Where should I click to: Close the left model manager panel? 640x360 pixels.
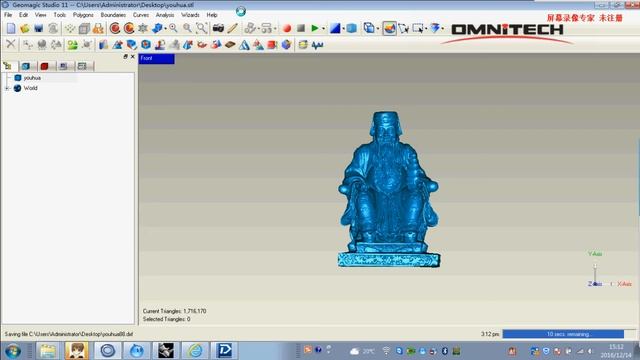(132, 56)
